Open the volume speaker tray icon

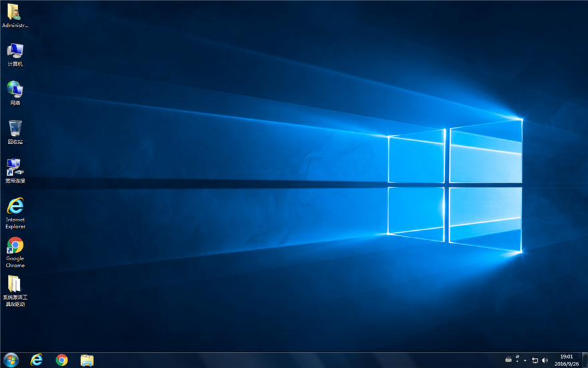pos(545,360)
